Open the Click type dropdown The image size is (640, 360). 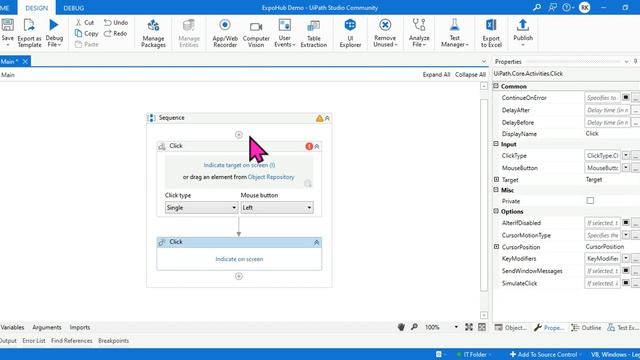pos(201,207)
